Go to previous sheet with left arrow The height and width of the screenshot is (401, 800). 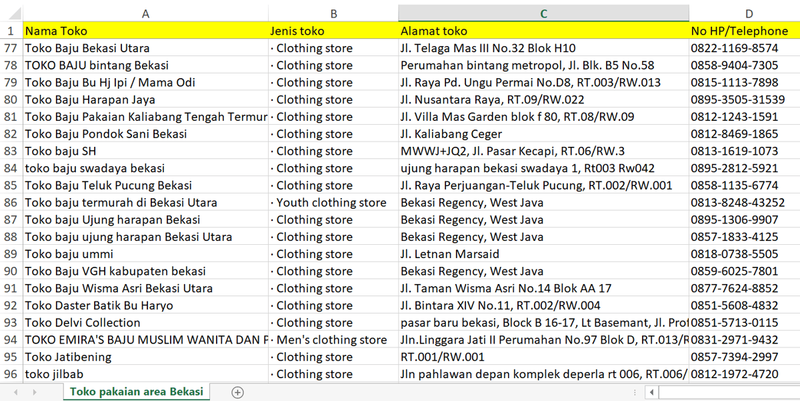[16, 392]
